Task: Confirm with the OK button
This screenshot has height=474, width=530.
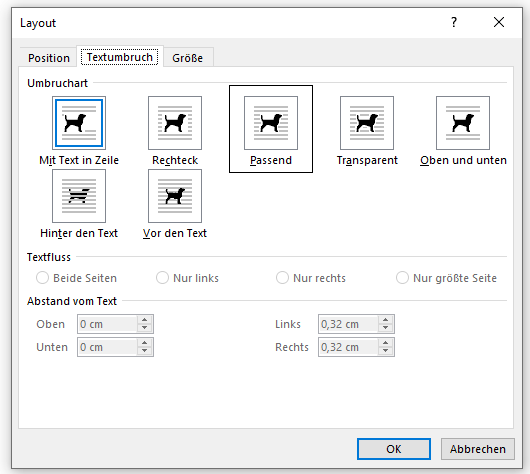Action: 394,449
